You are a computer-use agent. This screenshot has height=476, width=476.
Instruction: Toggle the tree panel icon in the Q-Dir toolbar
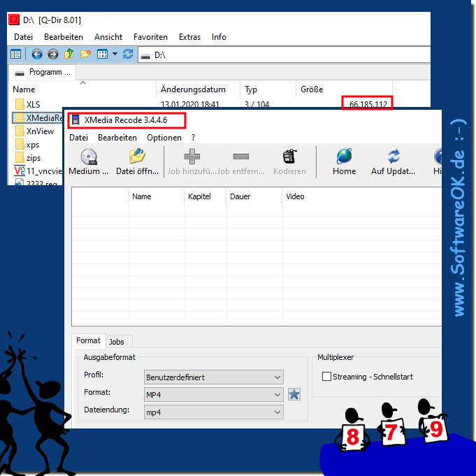pyautogui.click(x=15, y=55)
